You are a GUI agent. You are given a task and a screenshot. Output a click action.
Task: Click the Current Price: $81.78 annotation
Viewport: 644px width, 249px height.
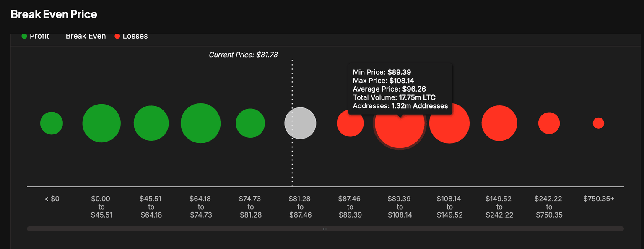tap(244, 55)
